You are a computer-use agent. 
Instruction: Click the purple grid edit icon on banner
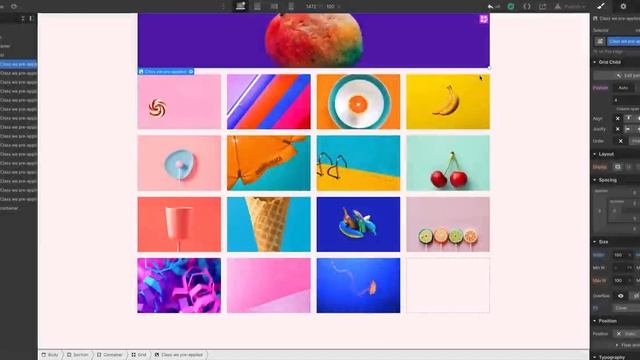tap(484, 19)
